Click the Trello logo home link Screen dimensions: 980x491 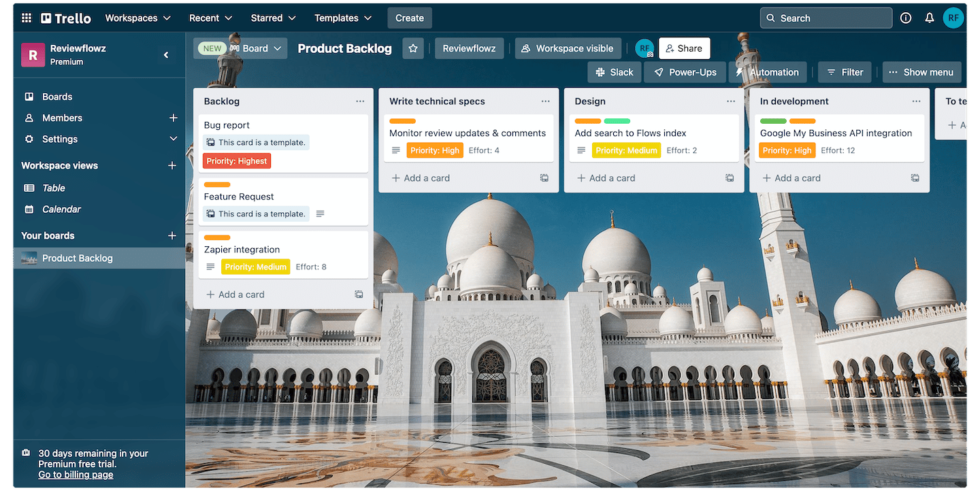(66, 18)
